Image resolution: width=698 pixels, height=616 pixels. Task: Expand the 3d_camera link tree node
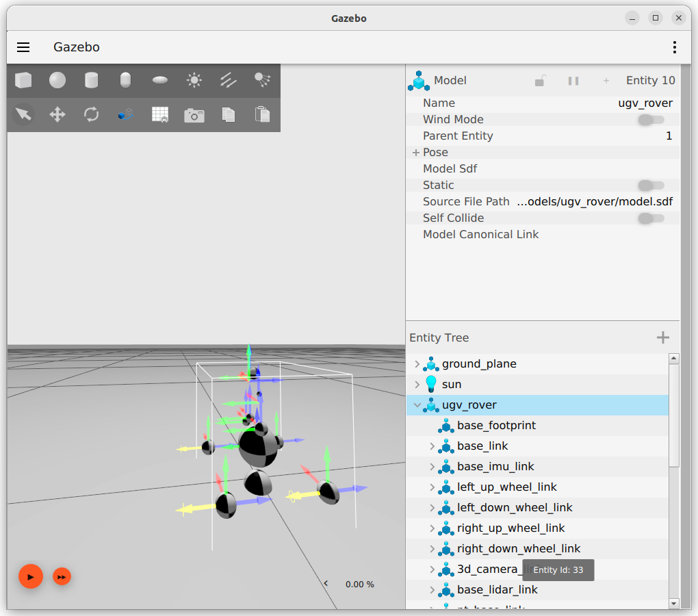pyautogui.click(x=432, y=569)
